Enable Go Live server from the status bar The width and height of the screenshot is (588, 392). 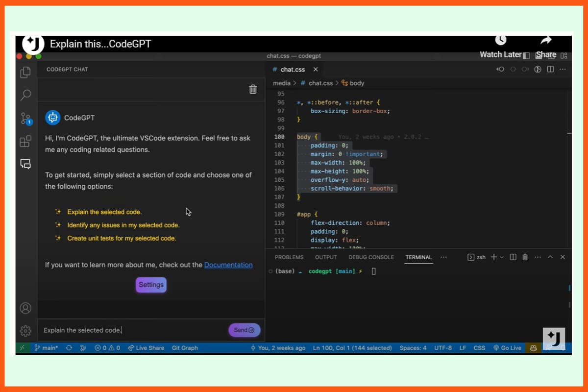[x=507, y=348]
